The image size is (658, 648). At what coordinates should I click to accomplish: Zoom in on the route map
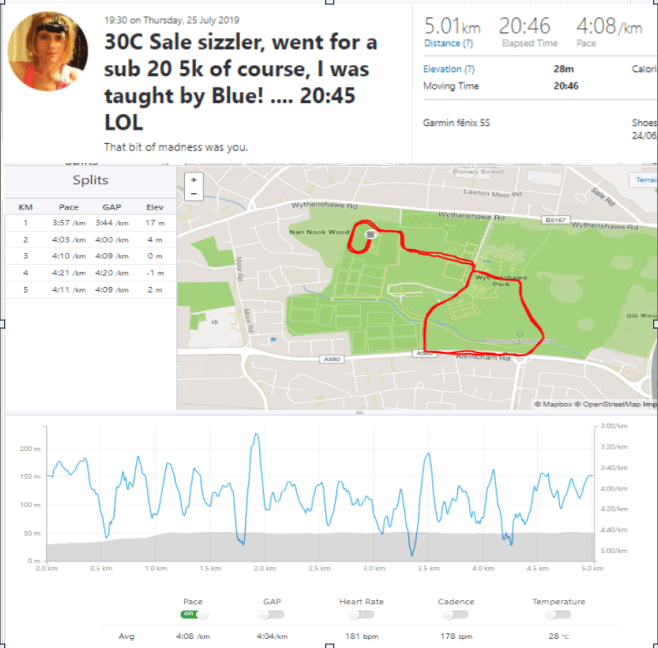tap(193, 180)
